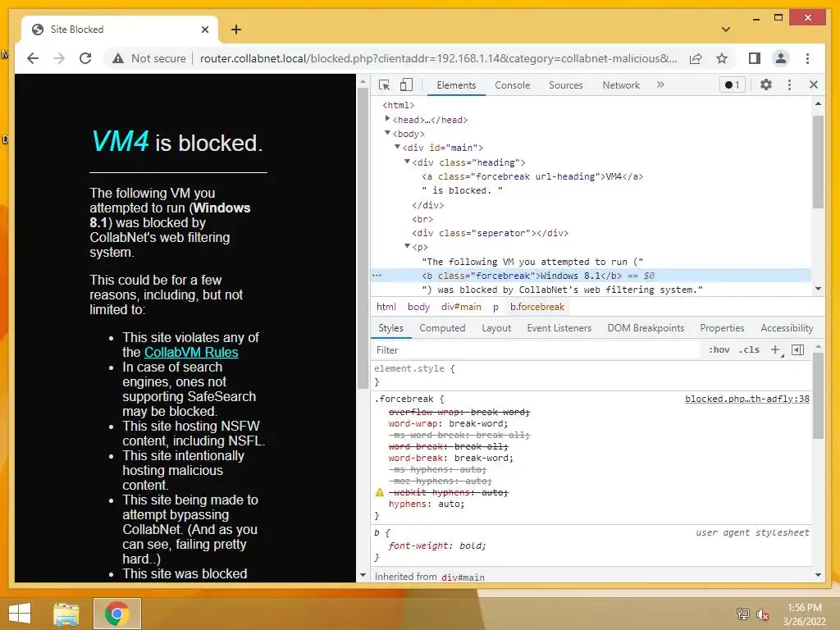Open blocked.php stylesheet source link
The image size is (840, 630).
[x=746, y=399]
